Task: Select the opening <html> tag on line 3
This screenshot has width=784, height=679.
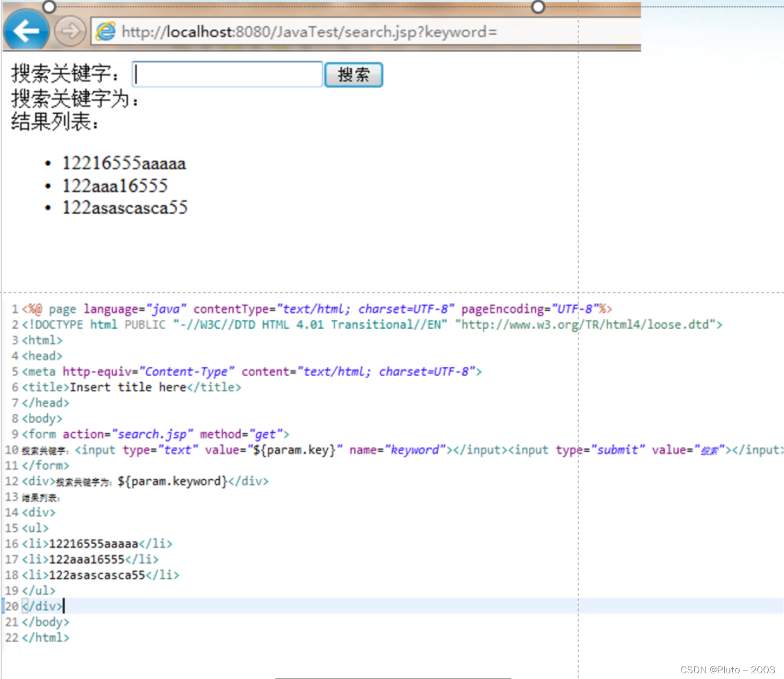Action: point(42,340)
